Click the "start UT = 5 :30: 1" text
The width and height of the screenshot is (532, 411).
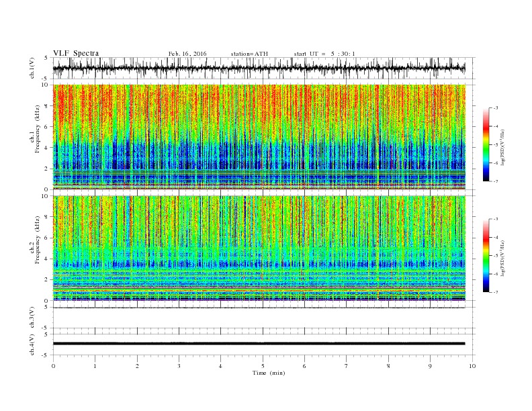coord(324,54)
